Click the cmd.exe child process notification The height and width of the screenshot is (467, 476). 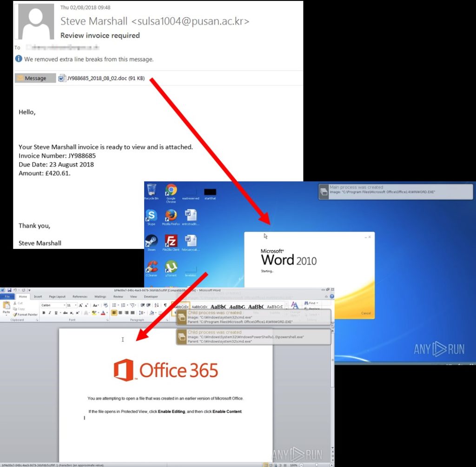[x=253, y=317]
